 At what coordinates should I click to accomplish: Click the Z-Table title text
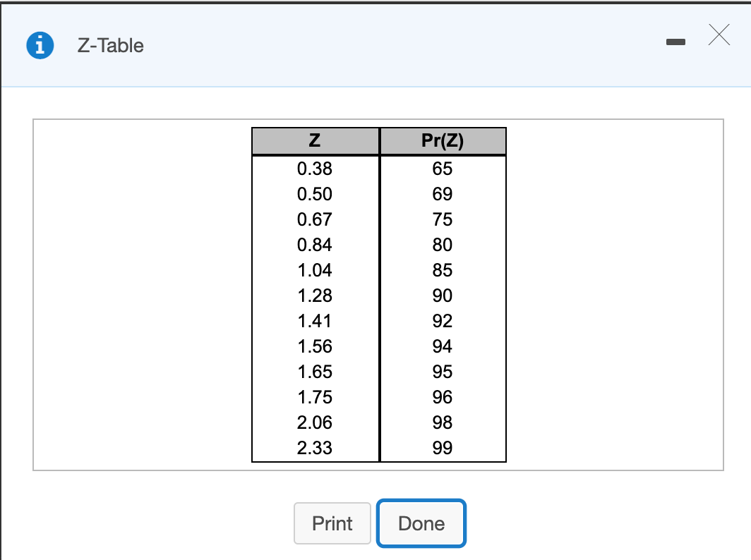(109, 46)
